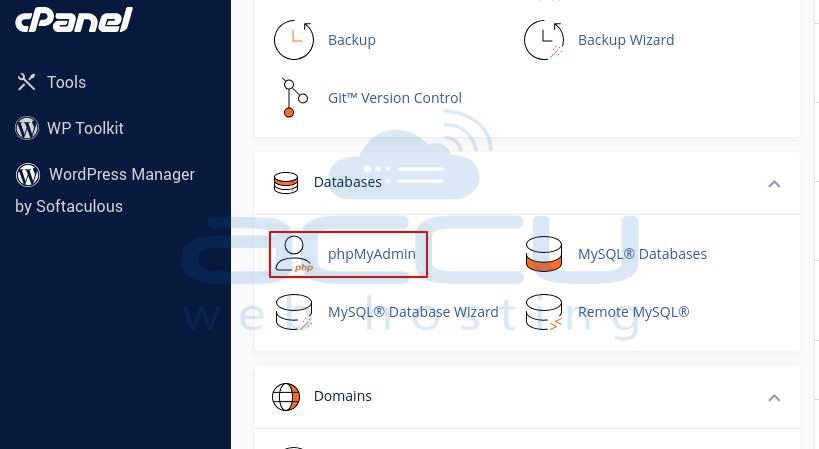Click the Domains section heading
This screenshot has width=819, height=449.
[343, 396]
